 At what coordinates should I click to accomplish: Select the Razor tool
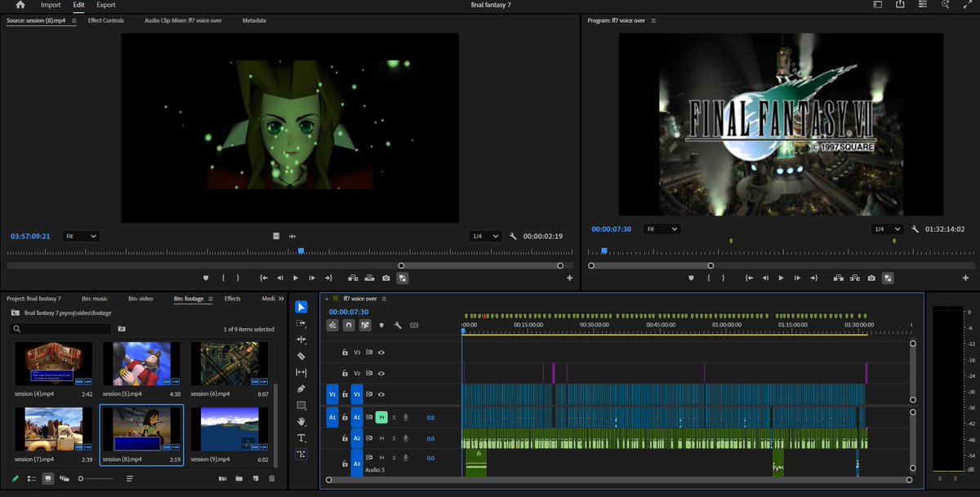301,356
